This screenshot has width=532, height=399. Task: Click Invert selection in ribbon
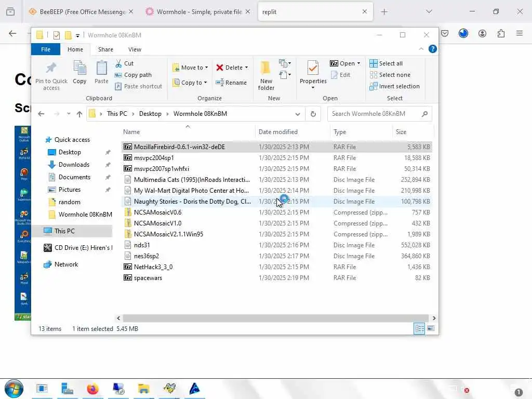(x=395, y=87)
